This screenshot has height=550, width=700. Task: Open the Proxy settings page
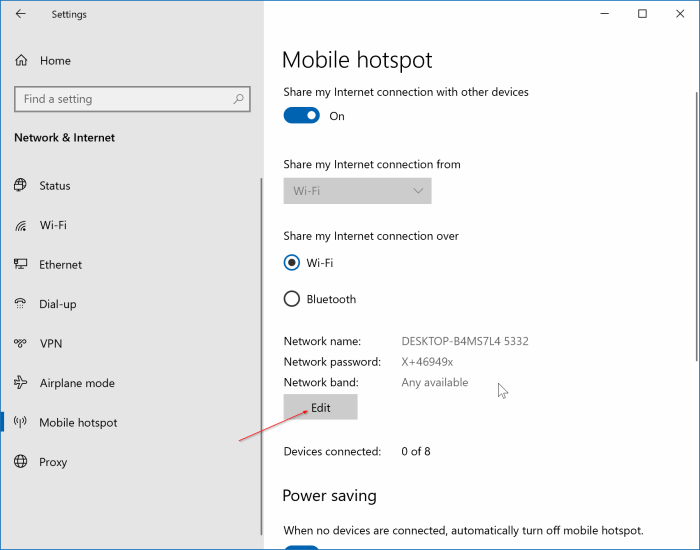[53, 462]
